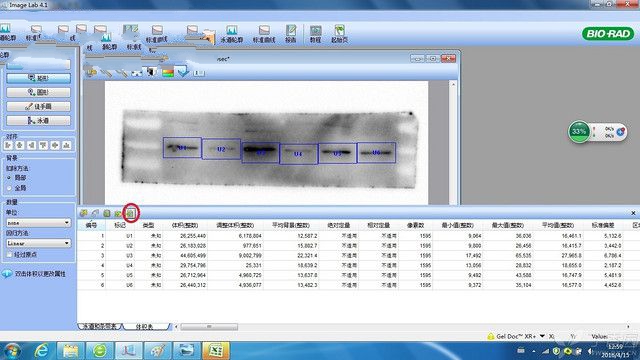The height and width of the screenshot is (360, 640).
Task: Open Internet Explorer from the taskbar
Action: (42, 351)
